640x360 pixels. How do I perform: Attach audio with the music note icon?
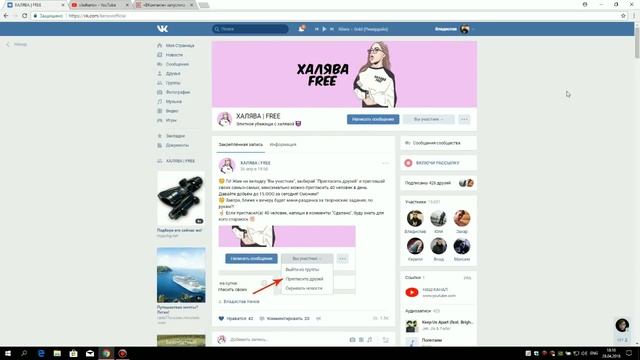click(x=370, y=339)
